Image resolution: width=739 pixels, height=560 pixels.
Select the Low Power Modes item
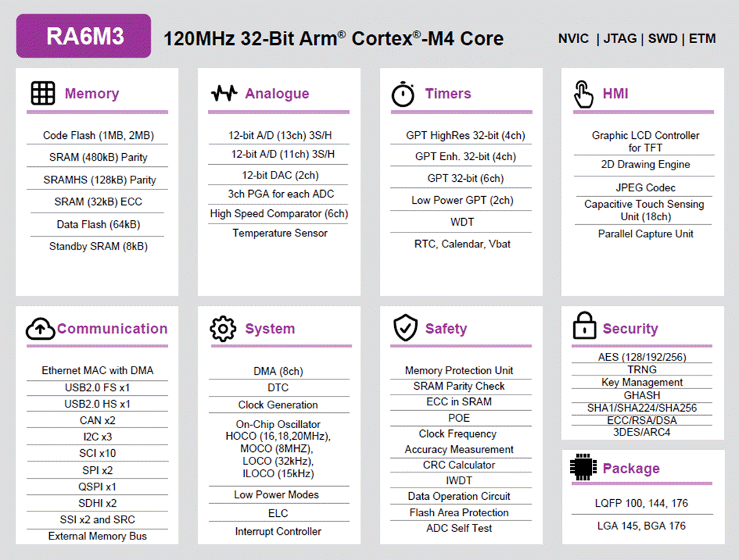[278, 494]
